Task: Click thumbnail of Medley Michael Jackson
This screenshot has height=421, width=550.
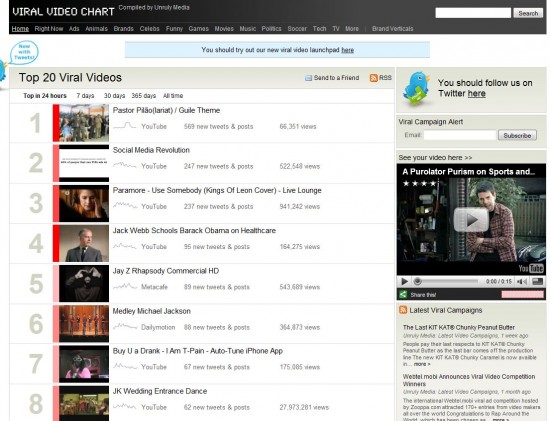Action: [84, 323]
